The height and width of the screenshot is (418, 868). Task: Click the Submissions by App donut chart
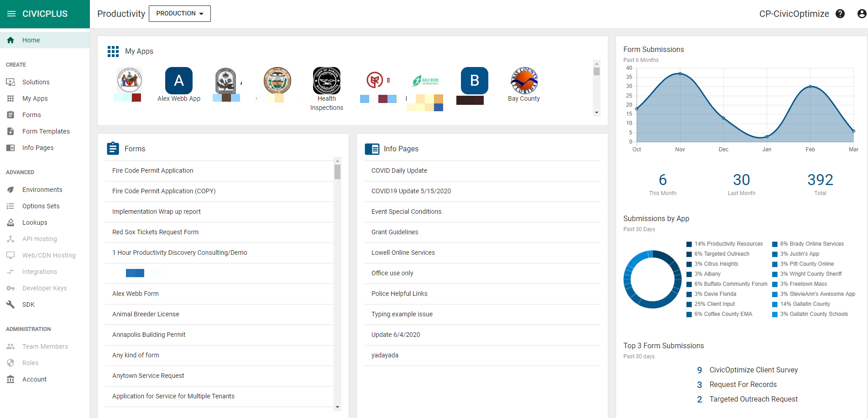click(x=653, y=279)
